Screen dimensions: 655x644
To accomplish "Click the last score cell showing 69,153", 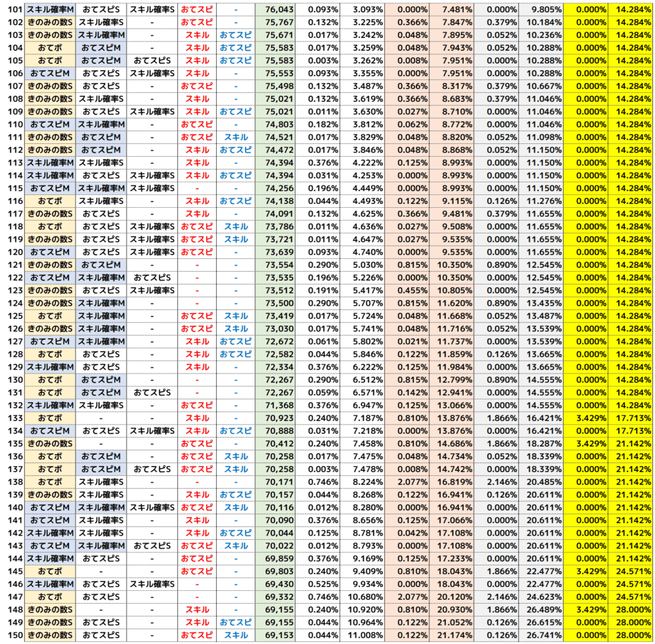I will coord(278,635).
